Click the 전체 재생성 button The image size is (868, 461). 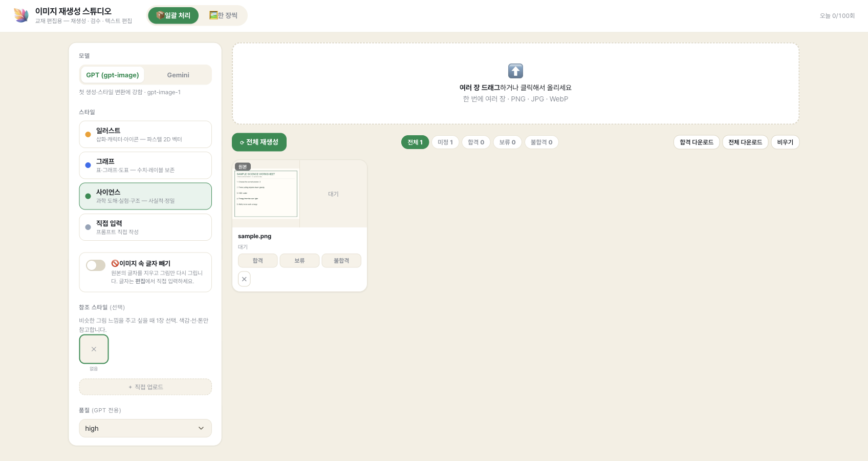259,142
